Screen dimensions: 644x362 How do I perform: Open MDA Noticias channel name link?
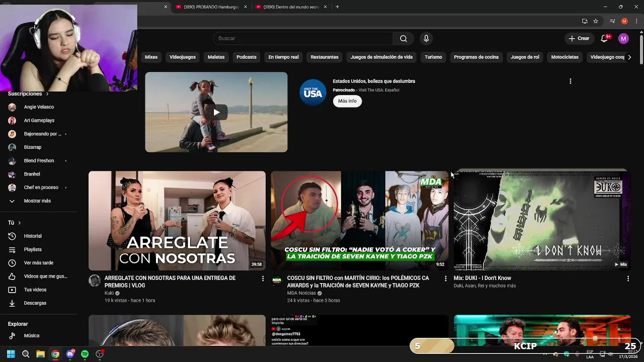click(301, 293)
